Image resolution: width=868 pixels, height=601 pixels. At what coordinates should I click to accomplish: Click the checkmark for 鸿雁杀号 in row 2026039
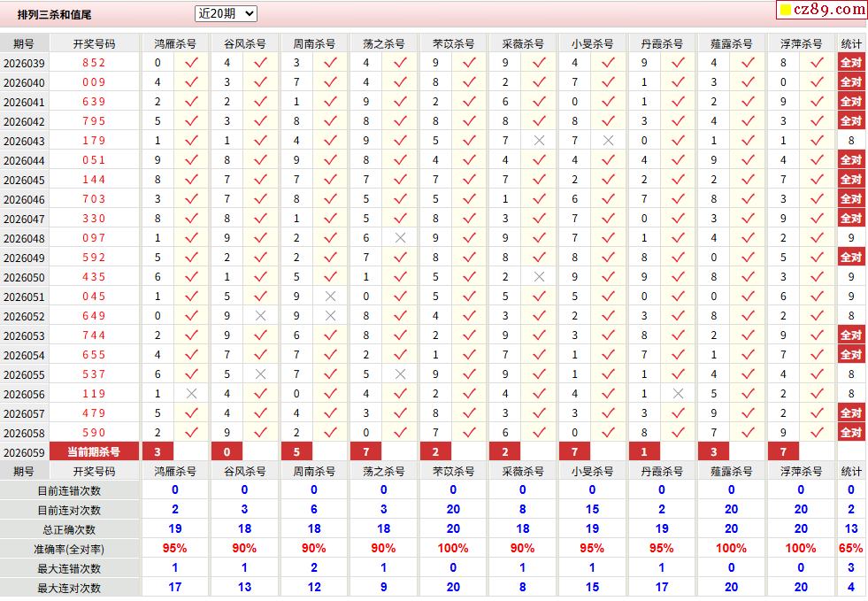point(191,63)
